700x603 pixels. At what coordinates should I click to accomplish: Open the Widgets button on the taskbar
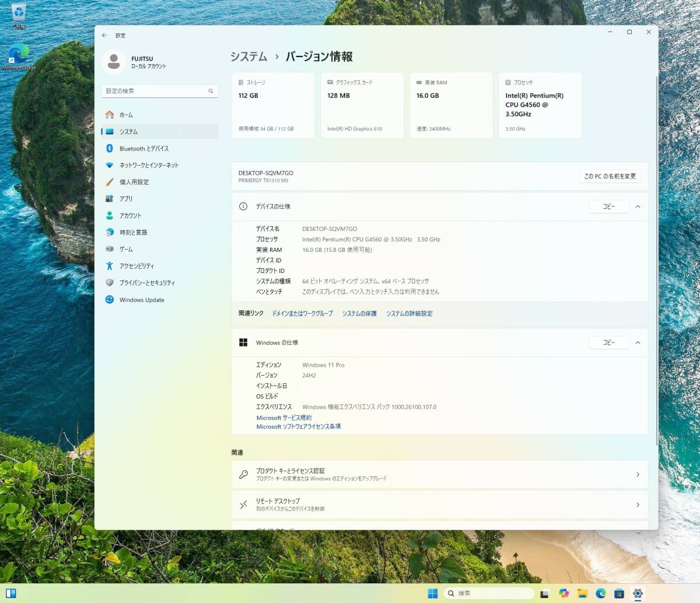pos(11,594)
